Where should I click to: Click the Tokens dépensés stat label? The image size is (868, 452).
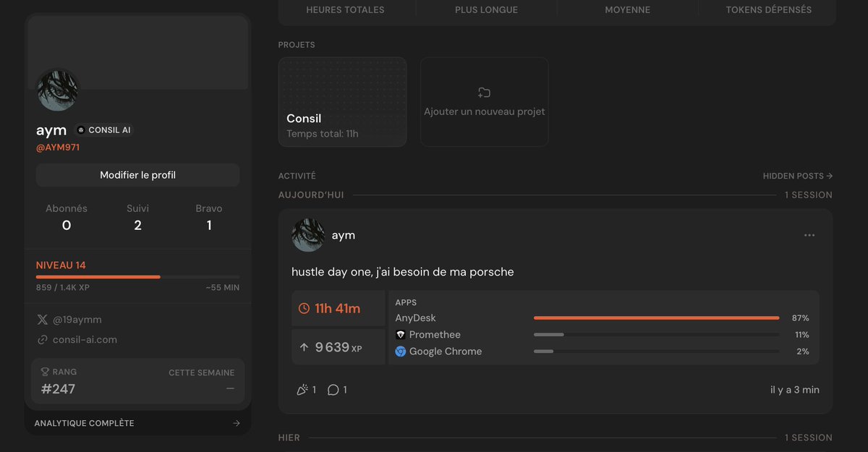pyautogui.click(x=768, y=10)
